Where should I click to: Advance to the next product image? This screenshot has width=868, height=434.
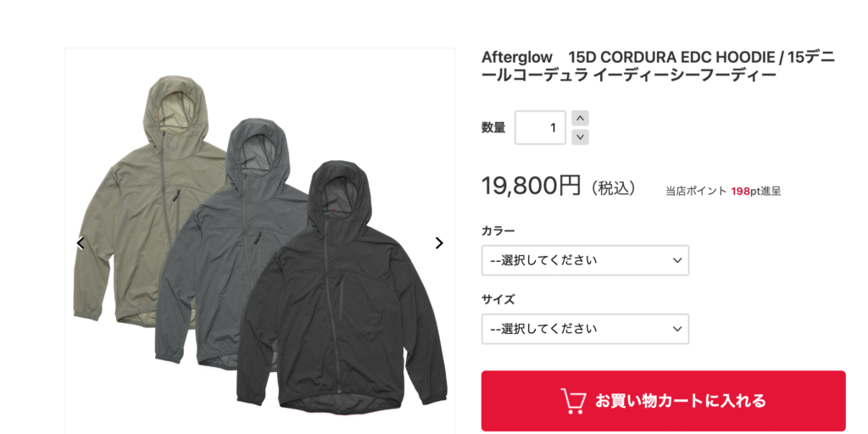[439, 243]
